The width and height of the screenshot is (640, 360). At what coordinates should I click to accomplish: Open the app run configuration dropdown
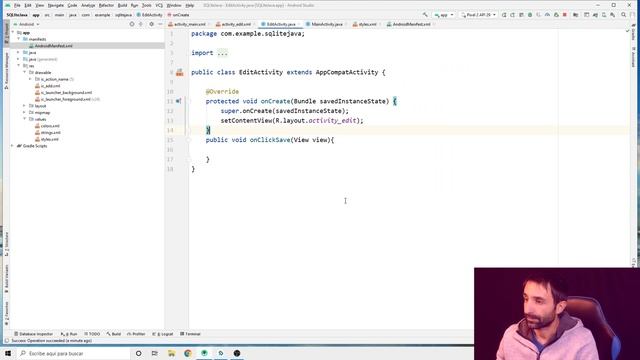pos(444,15)
